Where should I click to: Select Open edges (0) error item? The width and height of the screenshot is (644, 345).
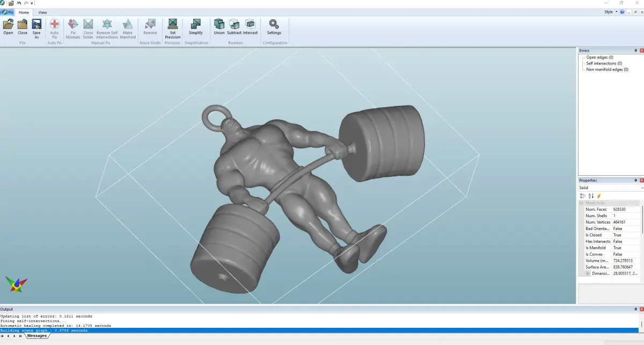[599, 57]
